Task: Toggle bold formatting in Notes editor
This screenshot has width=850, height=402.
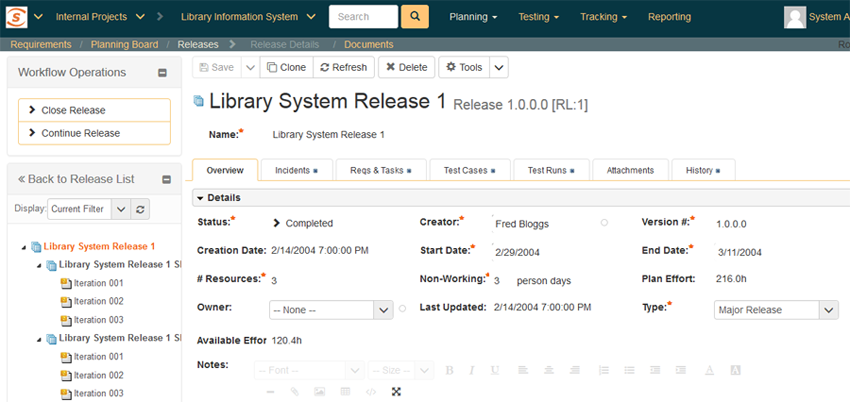Action: [449, 370]
